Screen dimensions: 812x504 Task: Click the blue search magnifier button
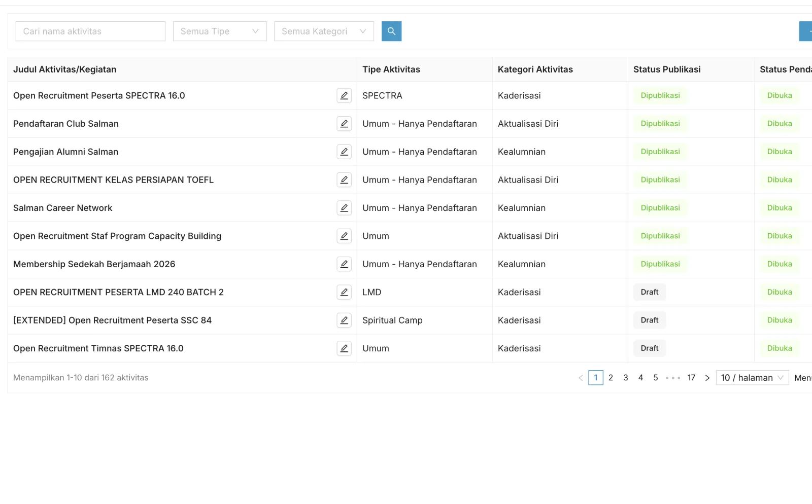[x=391, y=31]
